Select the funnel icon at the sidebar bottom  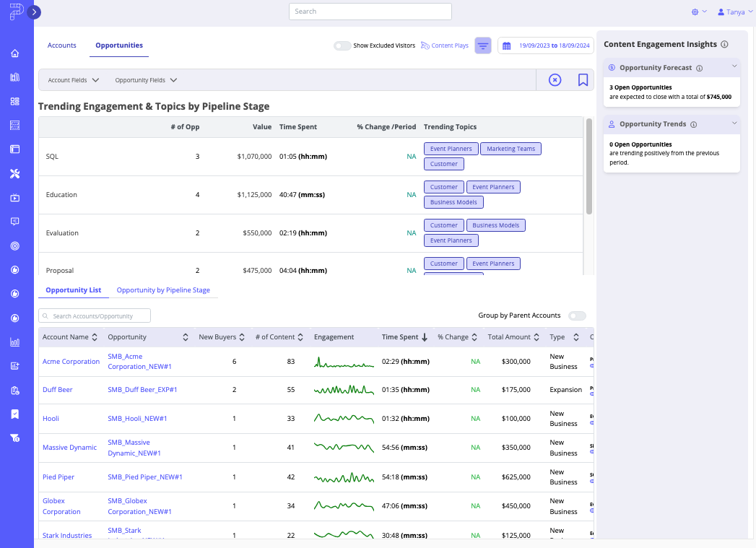point(14,438)
